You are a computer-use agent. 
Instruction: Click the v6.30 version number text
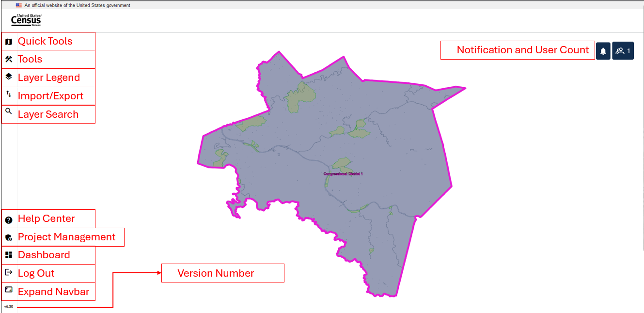click(x=9, y=307)
